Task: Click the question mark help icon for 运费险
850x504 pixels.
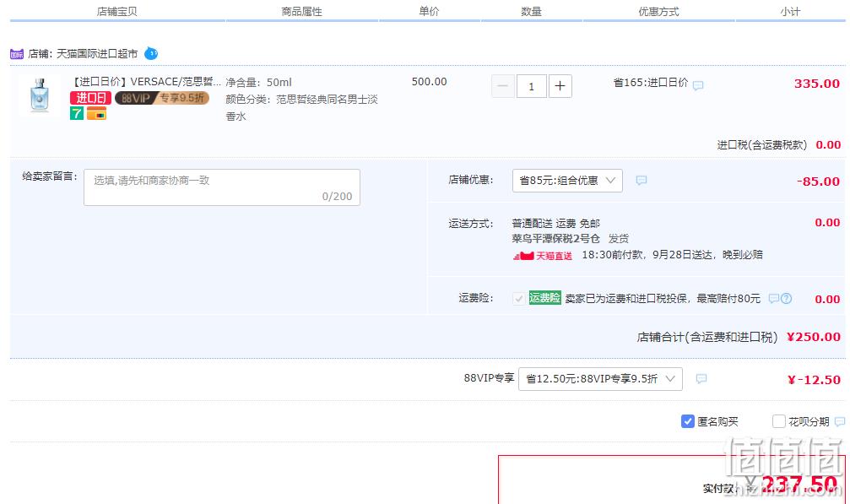Action: tap(786, 299)
